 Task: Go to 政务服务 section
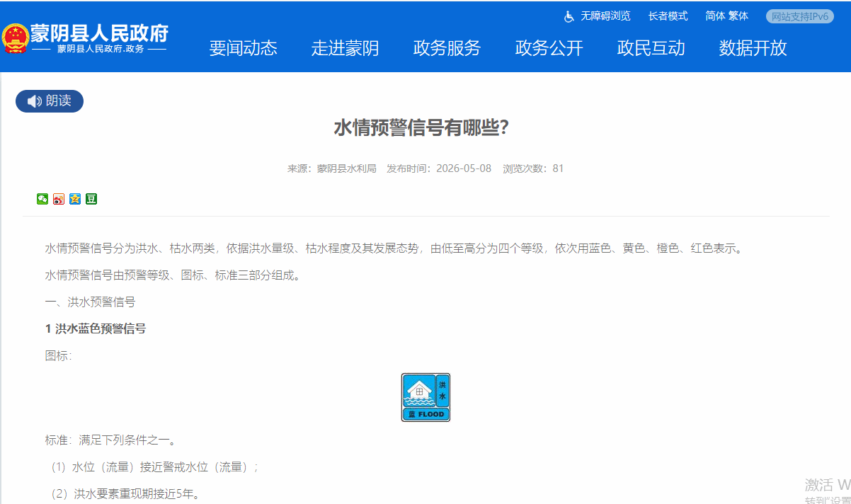pos(447,48)
